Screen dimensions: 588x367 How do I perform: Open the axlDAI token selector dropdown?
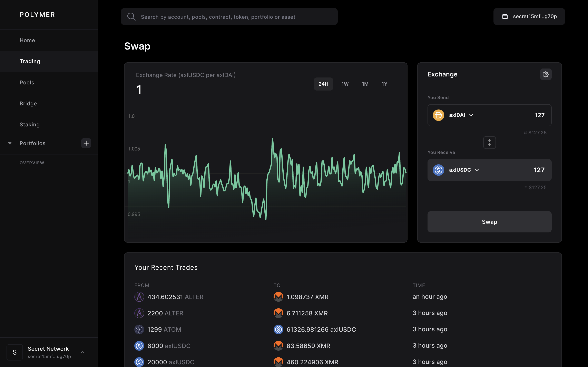pyautogui.click(x=471, y=115)
